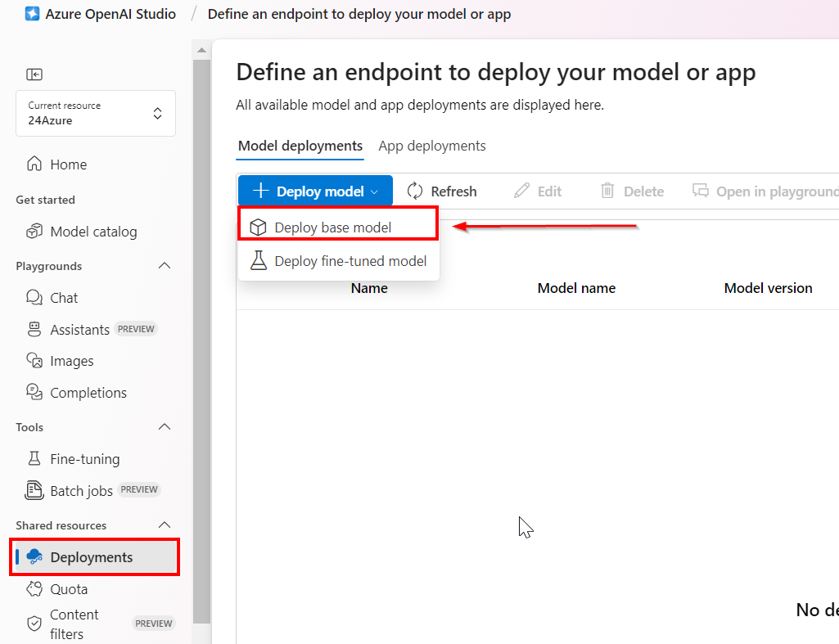
Task: Collapse the Playgrounds section chevron
Action: [x=165, y=266]
